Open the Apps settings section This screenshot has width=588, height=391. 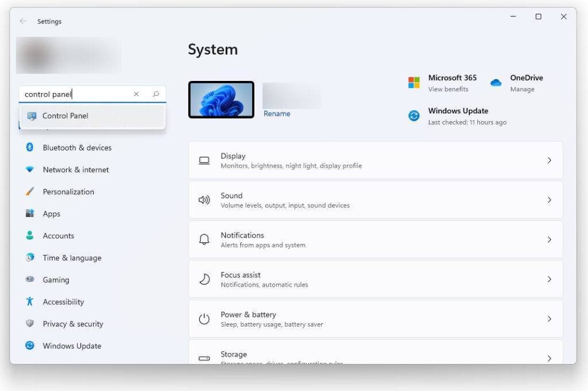pyautogui.click(x=92, y=214)
